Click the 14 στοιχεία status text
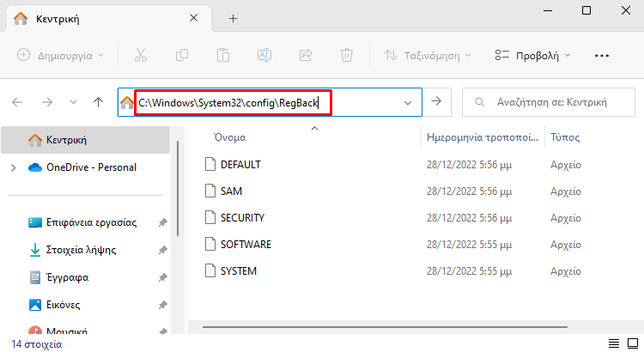This screenshot has width=644, height=352. (x=37, y=344)
